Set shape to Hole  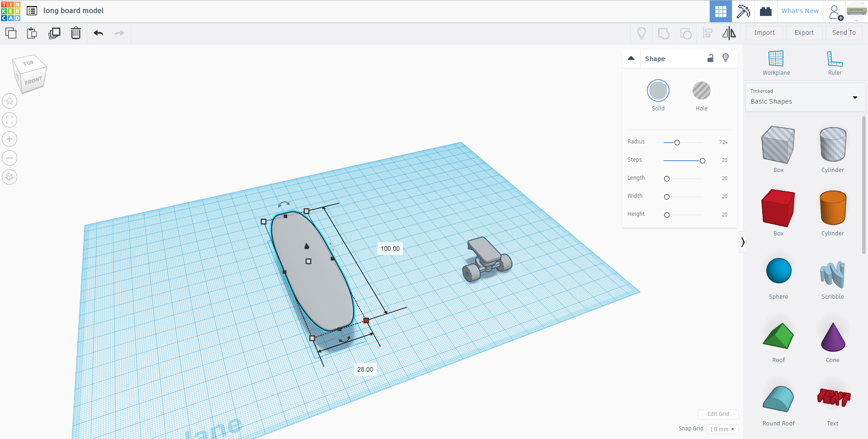coord(702,91)
